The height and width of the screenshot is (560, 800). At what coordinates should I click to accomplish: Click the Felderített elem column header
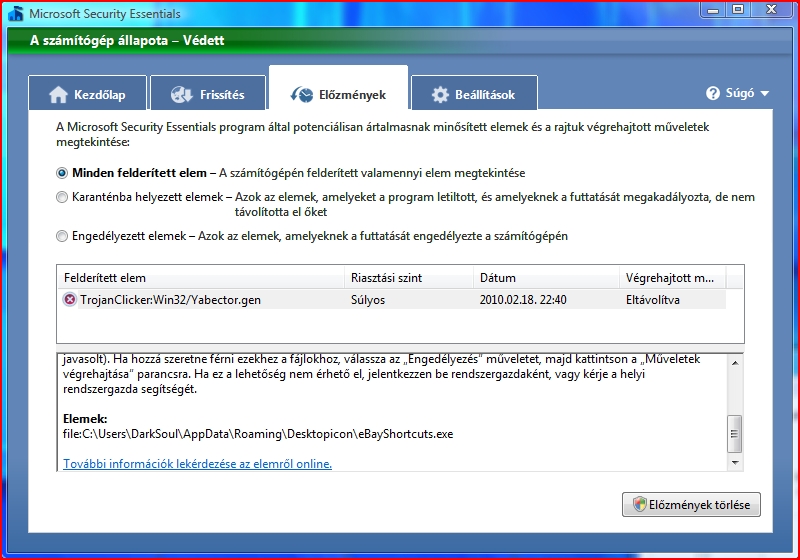click(201, 278)
